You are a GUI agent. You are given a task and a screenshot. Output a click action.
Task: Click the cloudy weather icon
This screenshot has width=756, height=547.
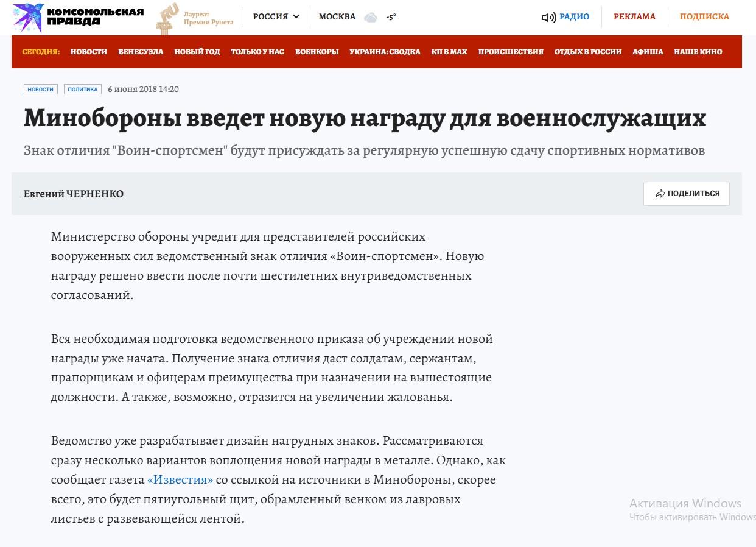pos(370,18)
